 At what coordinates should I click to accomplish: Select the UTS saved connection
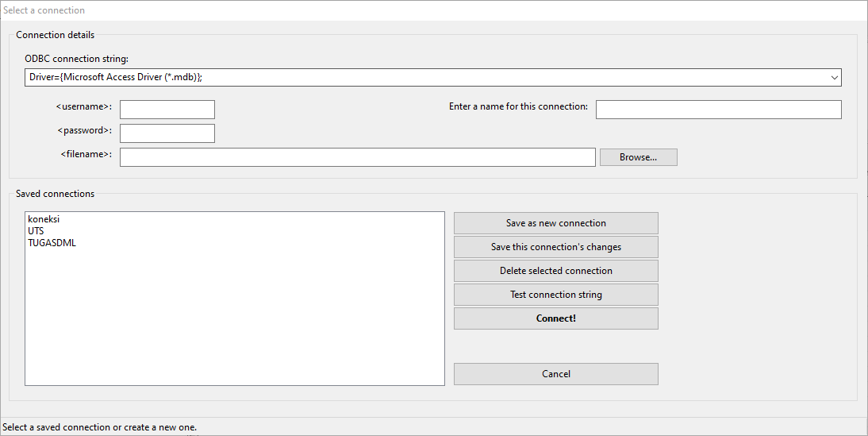click(36, 231)
